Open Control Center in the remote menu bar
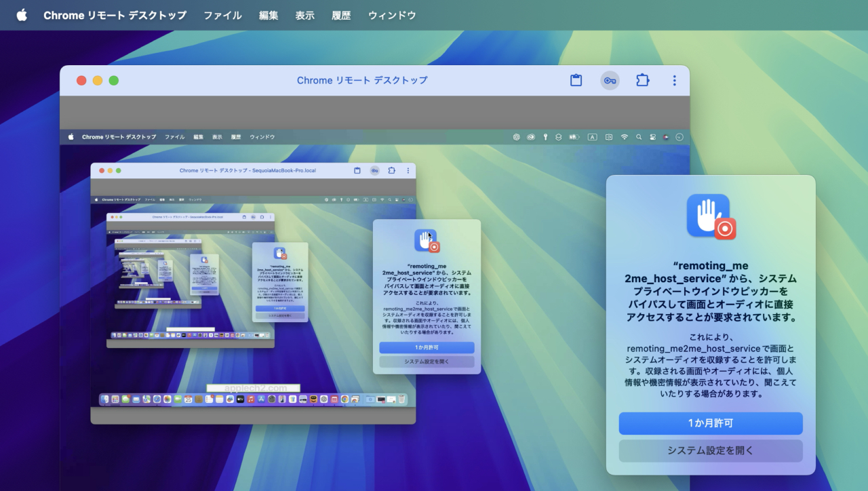The width and height of the screenshot is (868, 491). tap(652, 137)
